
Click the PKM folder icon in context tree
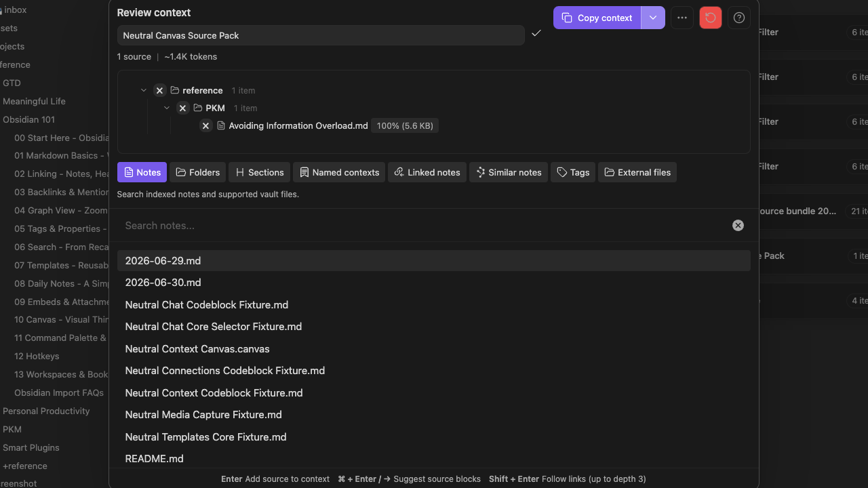[x=198, y=108]
